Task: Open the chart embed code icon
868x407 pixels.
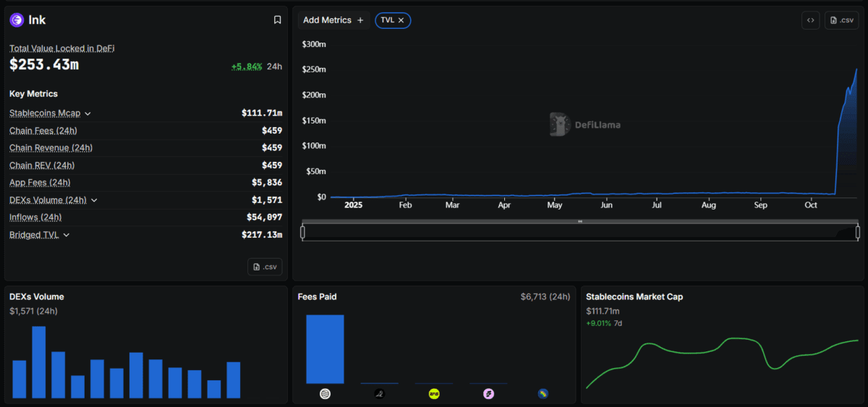Action: [810, 20]
